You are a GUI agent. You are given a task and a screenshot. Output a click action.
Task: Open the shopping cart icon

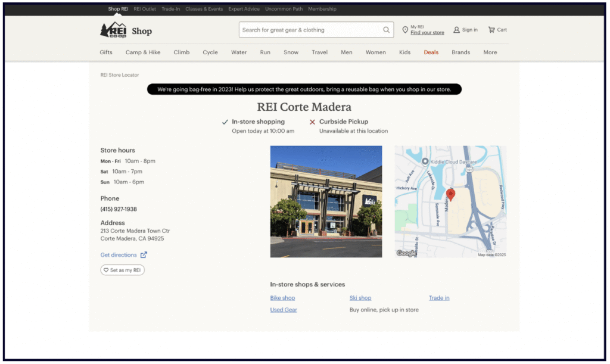(491, 30)
